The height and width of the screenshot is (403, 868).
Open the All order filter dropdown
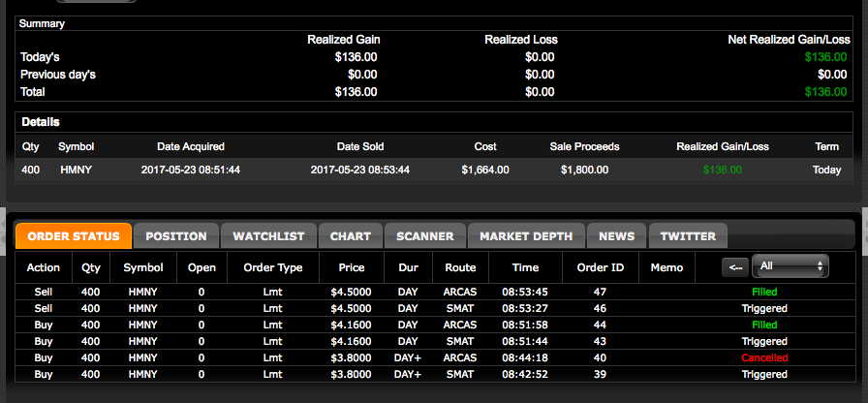[x=791, y=266]
